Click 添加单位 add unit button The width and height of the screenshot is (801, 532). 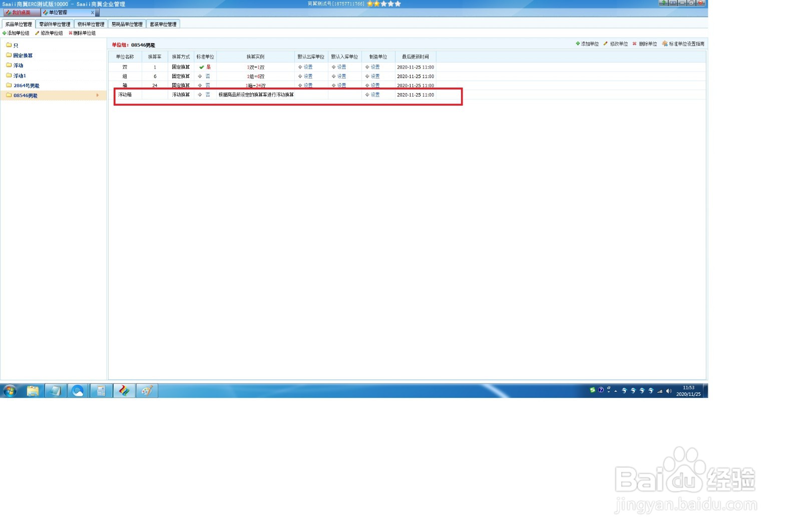[587, 44]
